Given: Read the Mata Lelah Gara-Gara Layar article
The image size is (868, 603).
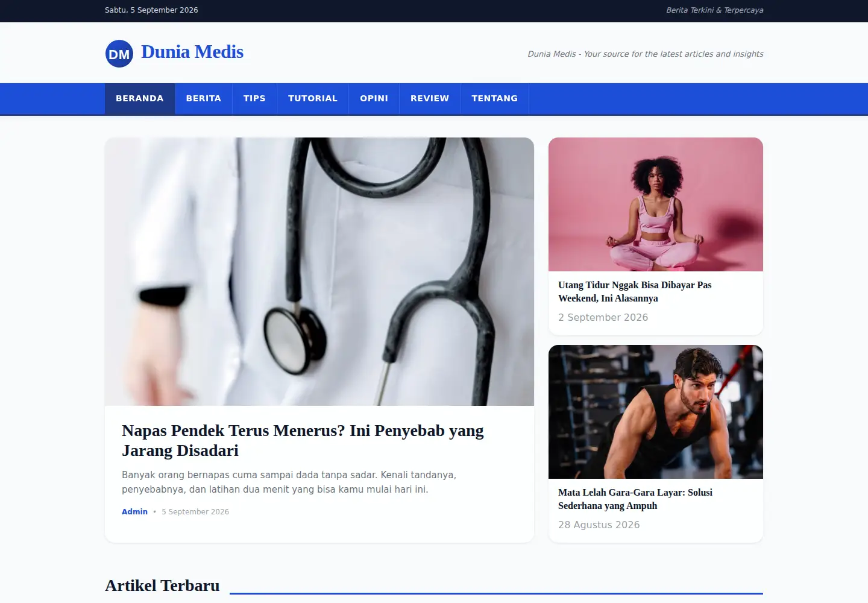Looking at the screenshot, I should point(635,499).
